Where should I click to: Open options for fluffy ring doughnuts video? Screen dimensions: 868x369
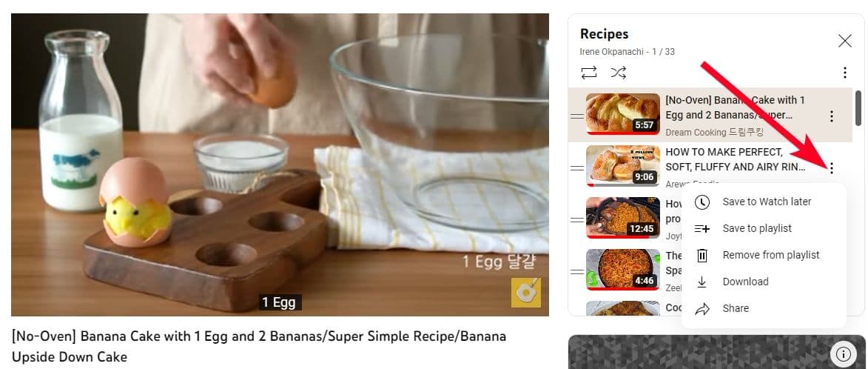832,168
